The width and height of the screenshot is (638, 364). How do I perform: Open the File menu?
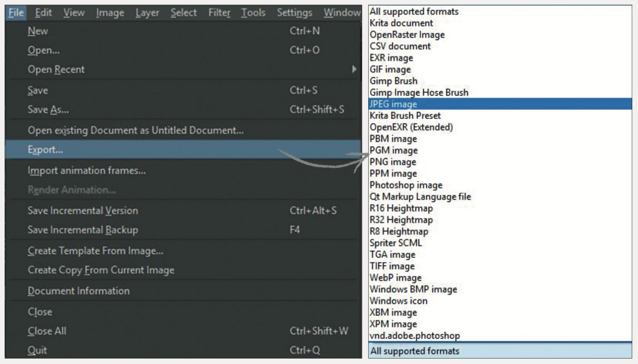click(x=15, y=12)
